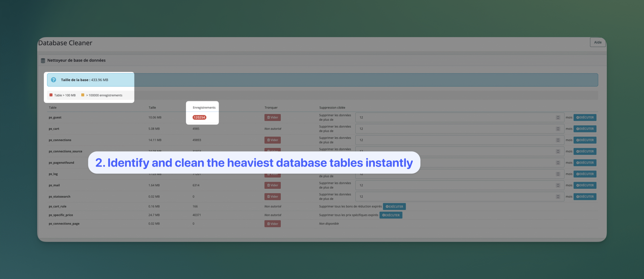Click the red 120254 records badge
This screenshot has height=279, width=644.
(199, 117)
